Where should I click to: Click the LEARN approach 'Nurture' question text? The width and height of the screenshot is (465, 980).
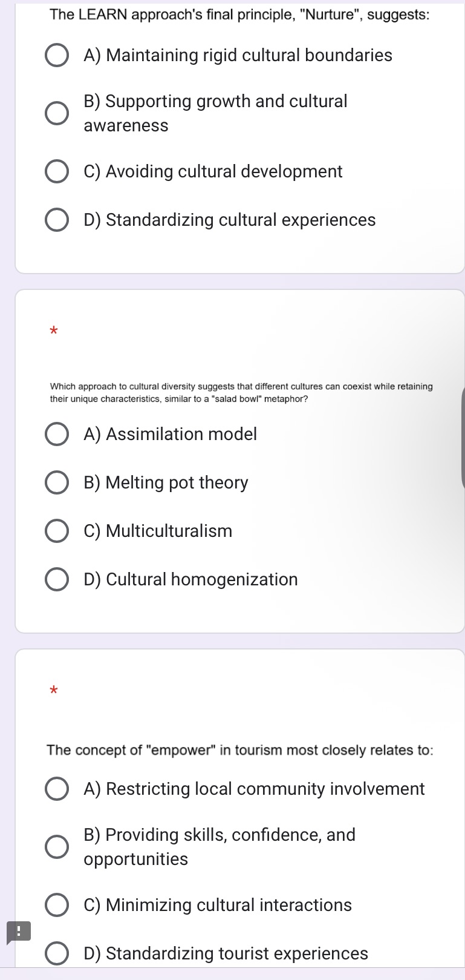(239, 15)
